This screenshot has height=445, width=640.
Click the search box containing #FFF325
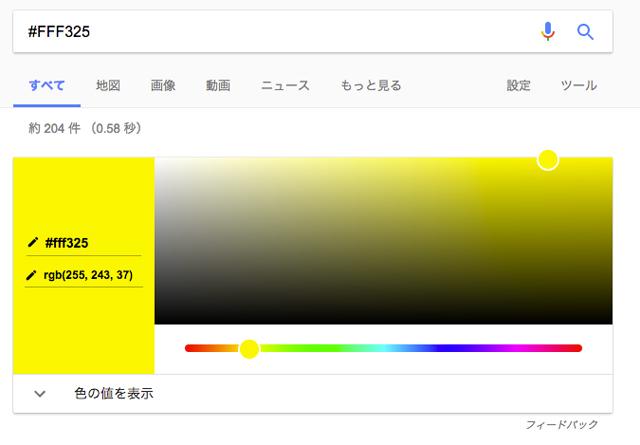[270, 32]
